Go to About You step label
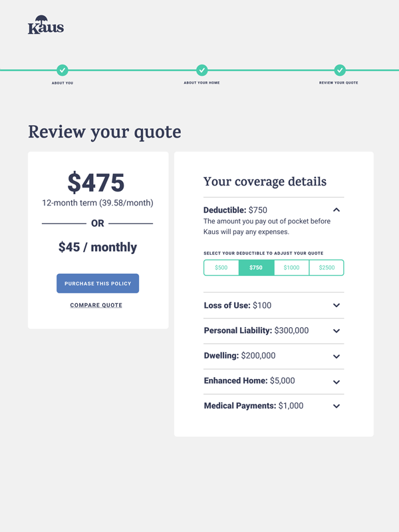Viewport: 399px width, 532px height. point(63,82)
